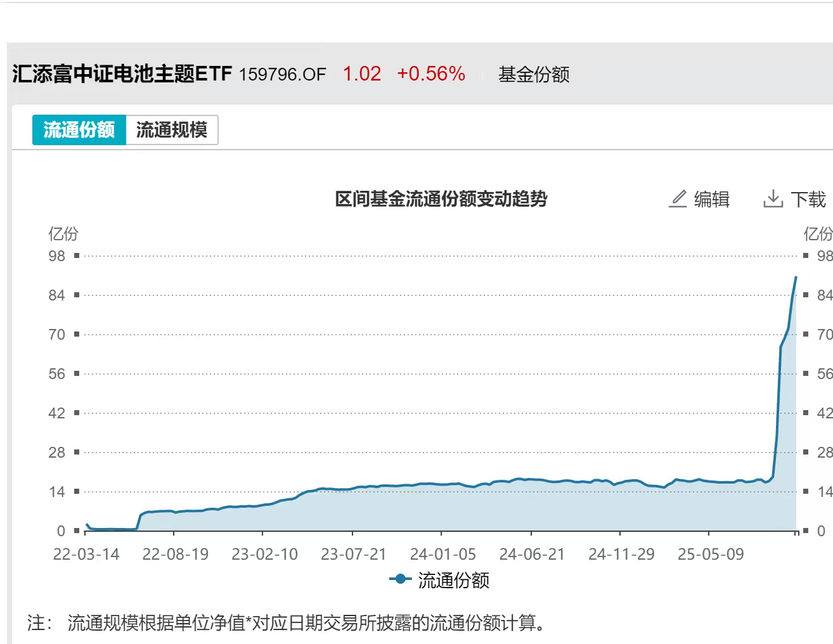Click the fund code 159796.OF
Screen dimensions: 833x644
point(282,74)
